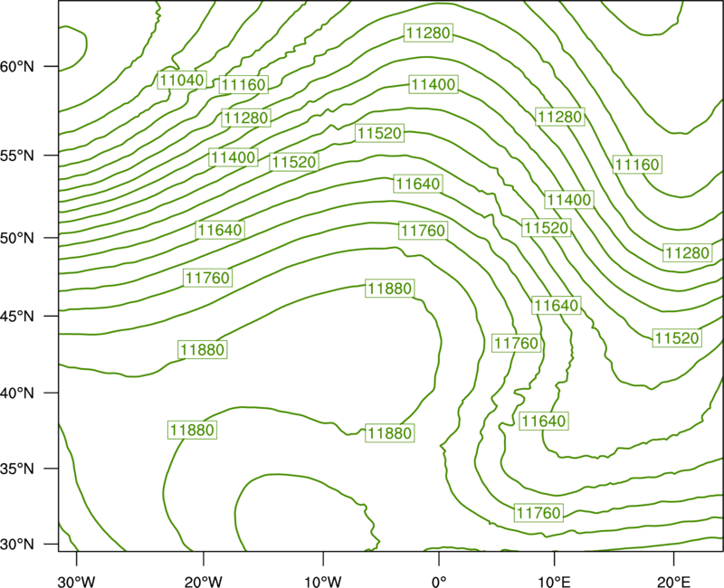
Task: Click the 30°W longitude axis label
Action: pos(77,581)
